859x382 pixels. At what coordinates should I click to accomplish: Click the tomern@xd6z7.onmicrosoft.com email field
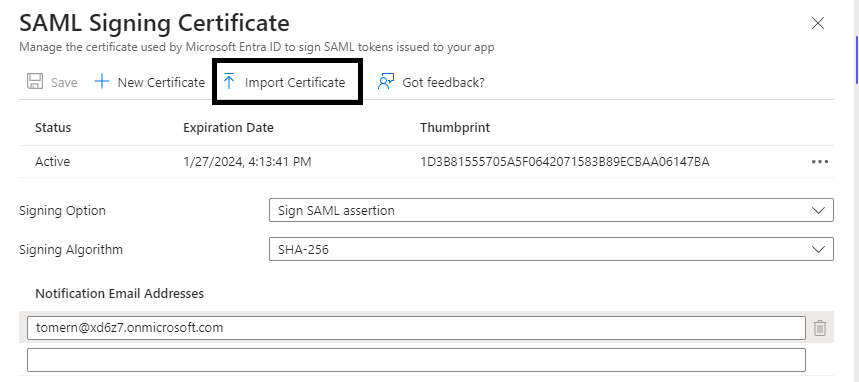[416, 328]
